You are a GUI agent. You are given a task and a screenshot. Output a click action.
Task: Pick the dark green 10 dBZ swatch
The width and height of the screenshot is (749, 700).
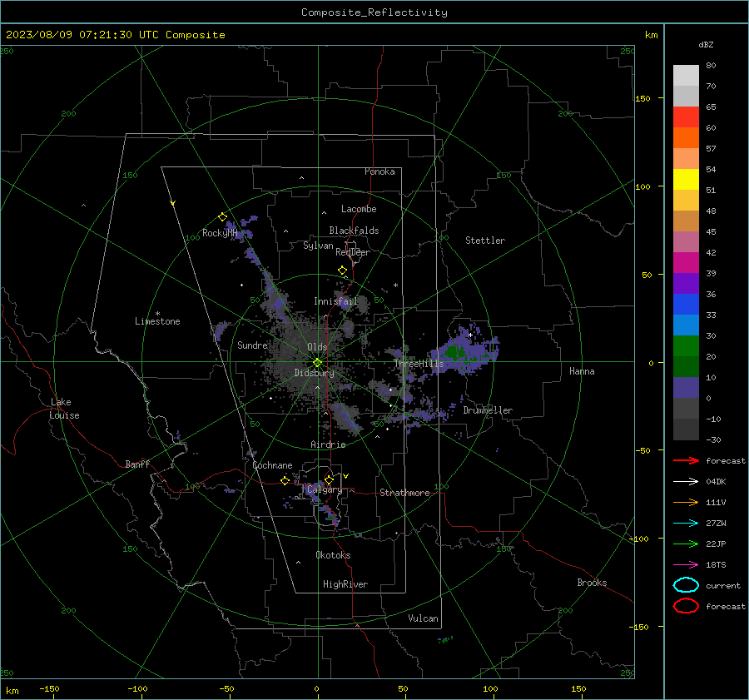[x=686, y=366]
